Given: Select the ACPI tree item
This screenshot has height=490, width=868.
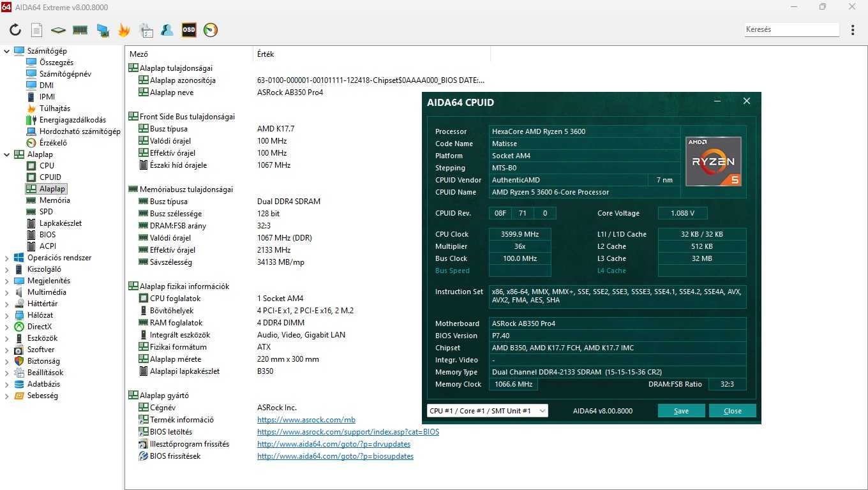Looking at the screenshot, I should point(48,246).
